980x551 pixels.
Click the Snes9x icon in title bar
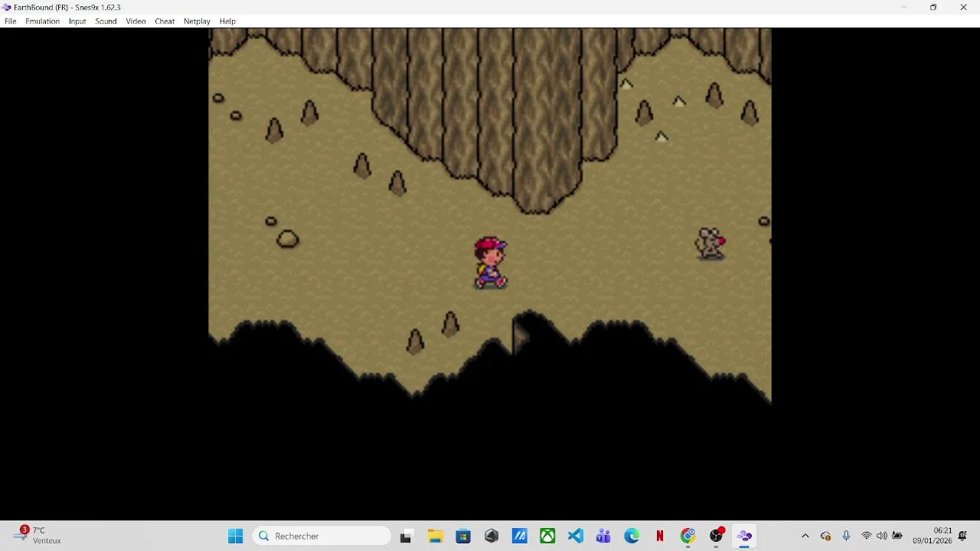[x=7, y=7]
